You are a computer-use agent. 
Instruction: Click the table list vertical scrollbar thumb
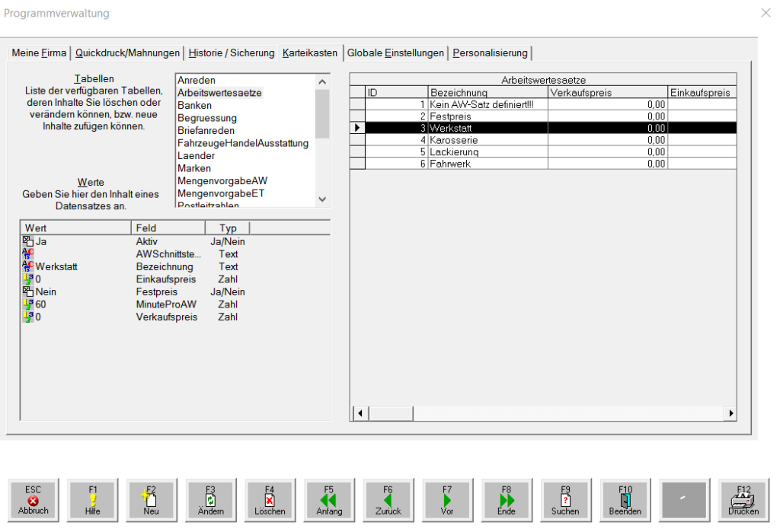(322, 114)
